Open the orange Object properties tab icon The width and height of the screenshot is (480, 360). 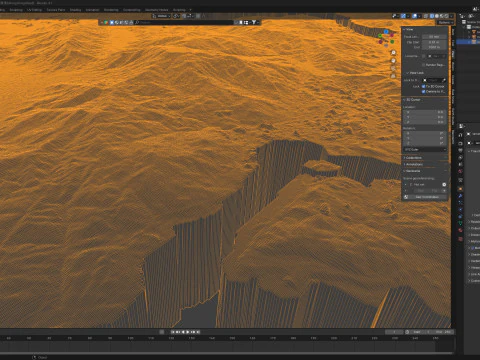[460, 189]
